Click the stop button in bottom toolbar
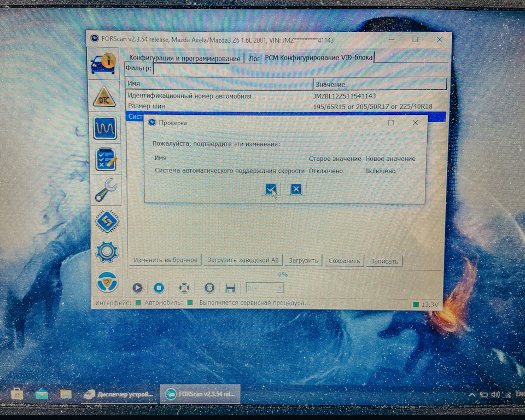 click(x=159, y=288)
